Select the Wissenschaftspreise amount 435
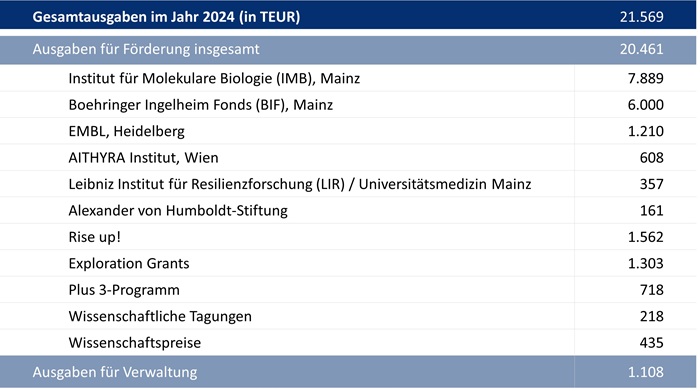The height and width of the screenshot is (391, 700). point(651,343)
